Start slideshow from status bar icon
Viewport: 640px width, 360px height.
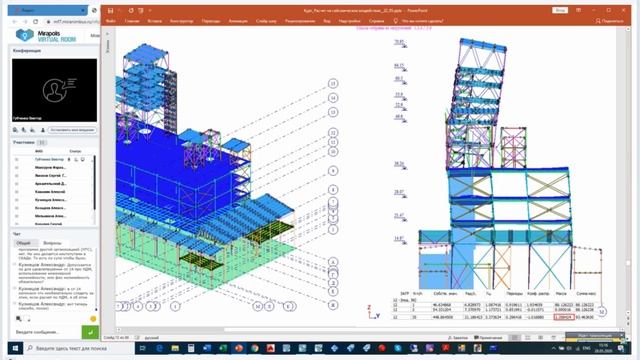coord(553,338)
